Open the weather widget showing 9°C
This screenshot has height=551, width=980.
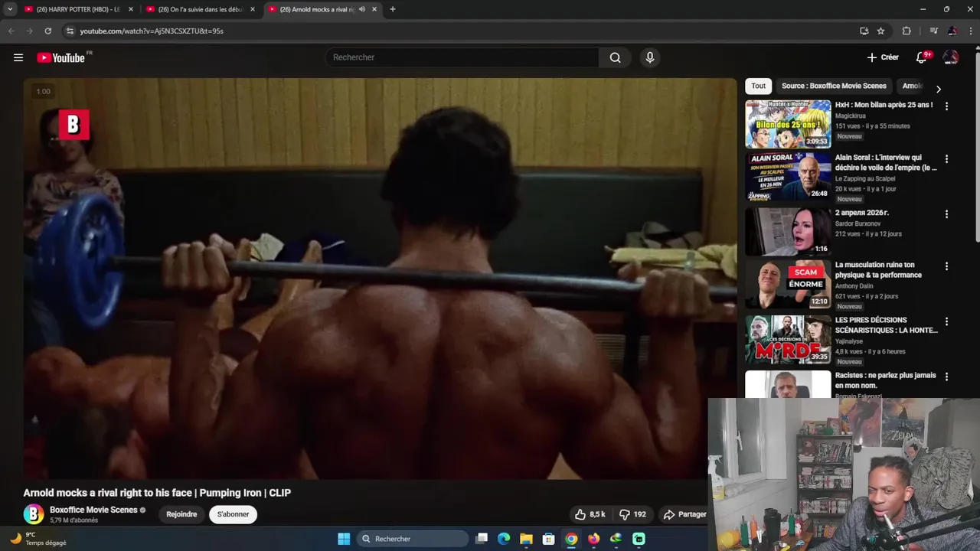(x=37, y=539)
